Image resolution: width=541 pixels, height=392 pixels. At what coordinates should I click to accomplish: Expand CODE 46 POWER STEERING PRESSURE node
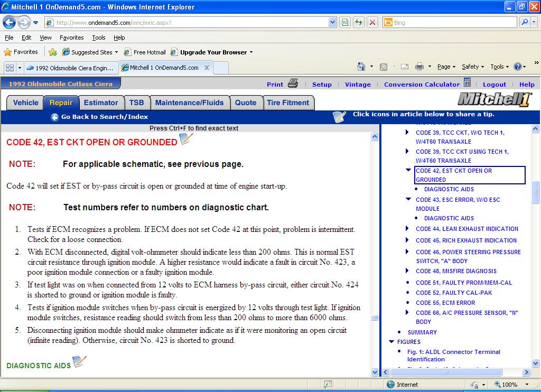[407, 251]
